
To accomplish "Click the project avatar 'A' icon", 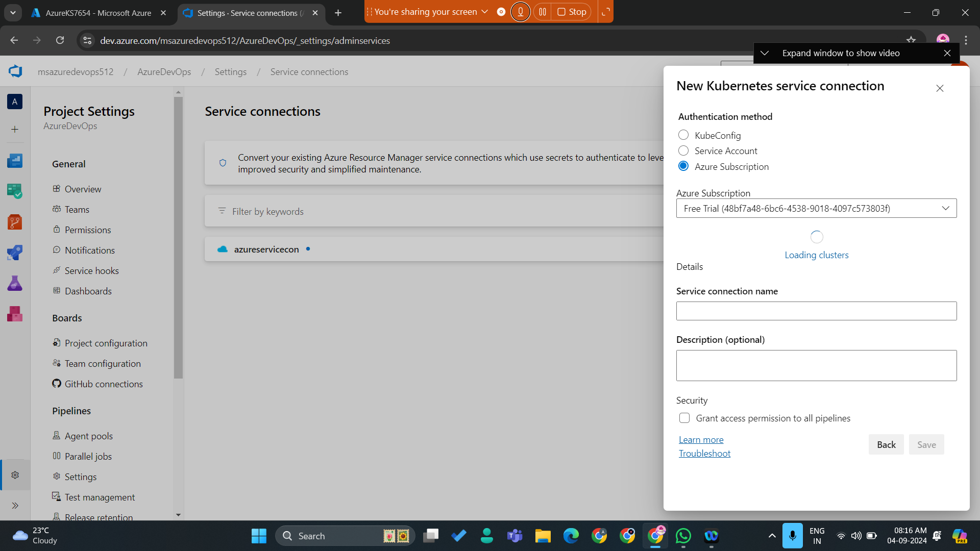I will (15, 102).
